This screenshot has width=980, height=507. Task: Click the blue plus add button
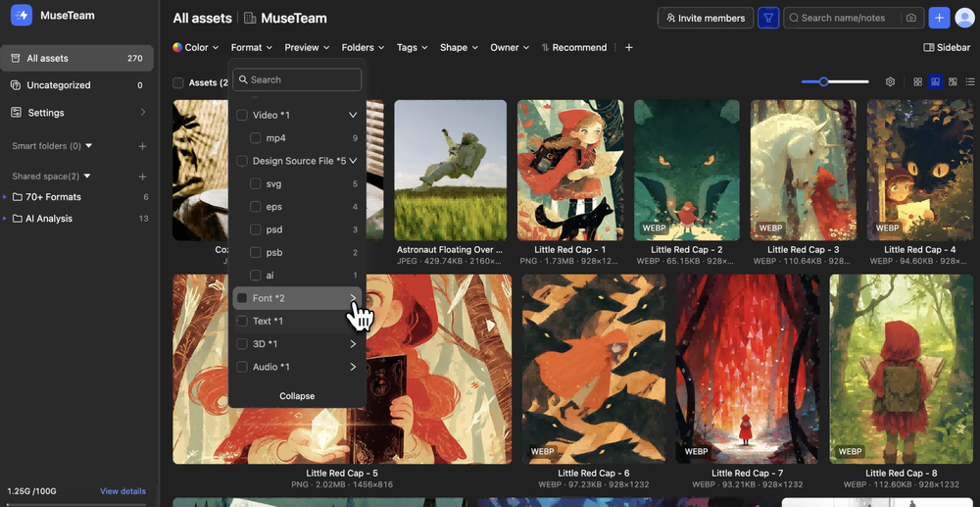(x=939, y=18)
